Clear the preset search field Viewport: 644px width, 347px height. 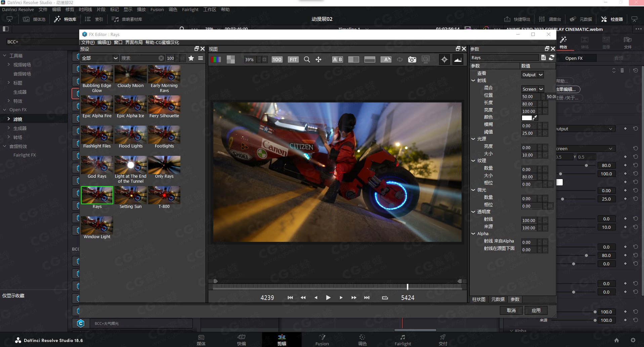click(161, 58)
